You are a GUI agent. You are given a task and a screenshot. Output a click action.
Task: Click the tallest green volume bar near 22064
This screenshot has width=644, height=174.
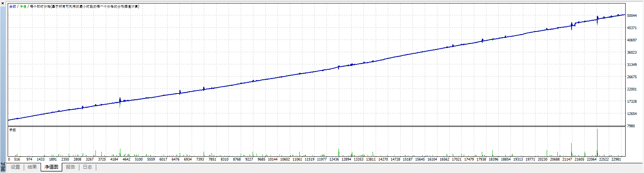point(597,142)
